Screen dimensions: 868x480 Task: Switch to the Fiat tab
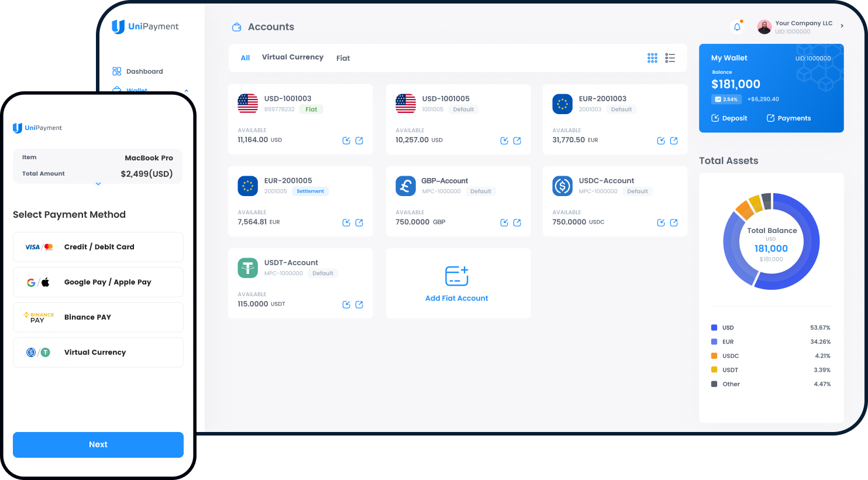click(x=343, y=58)
